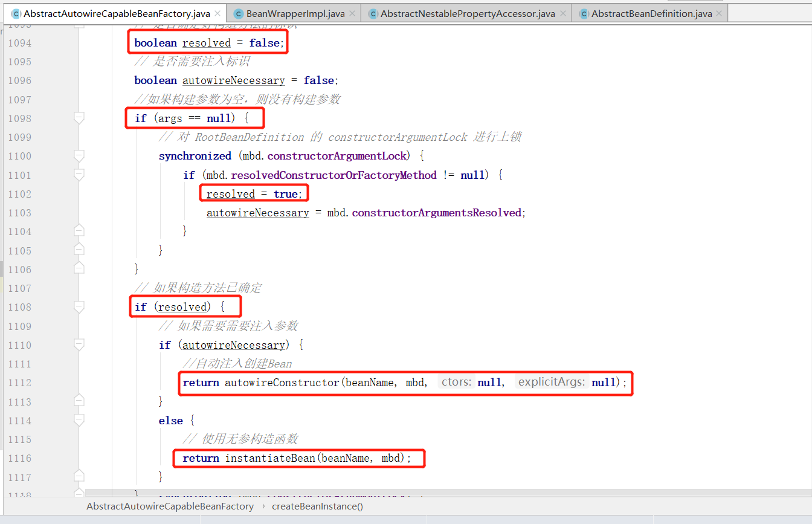Close the AbstractNestablePropertyAccessor.java tab
The image size is (812, 524).
[562, 13]
